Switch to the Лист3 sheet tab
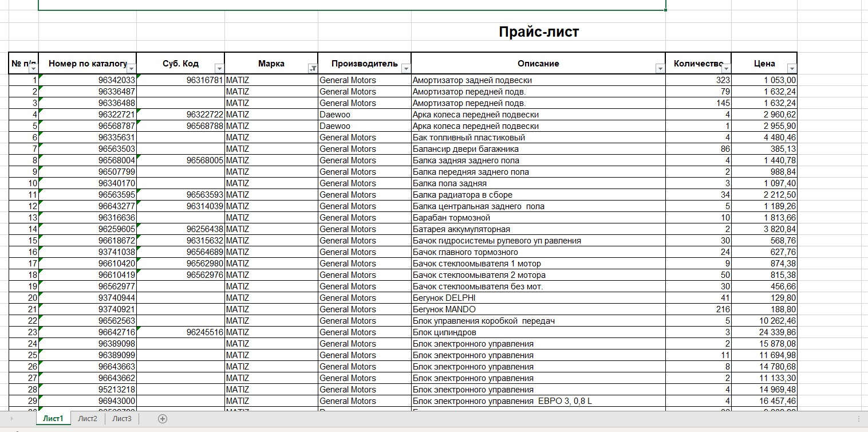 tap(123, 419)
